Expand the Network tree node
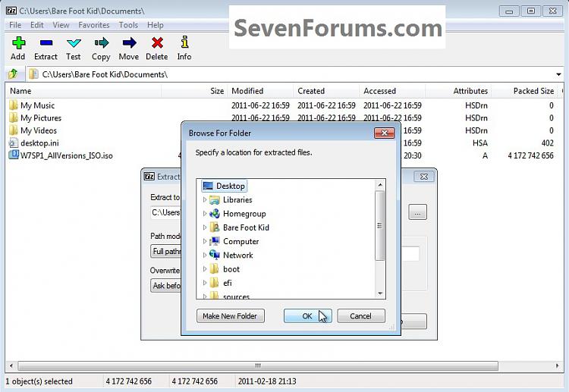 pyautogui.click(x=205, y=256)
